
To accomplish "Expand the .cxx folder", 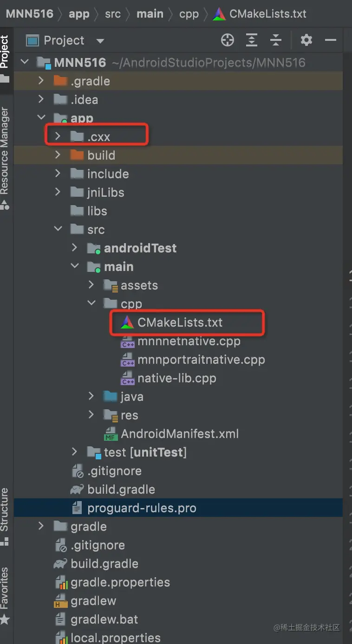I will coord(58,136).
